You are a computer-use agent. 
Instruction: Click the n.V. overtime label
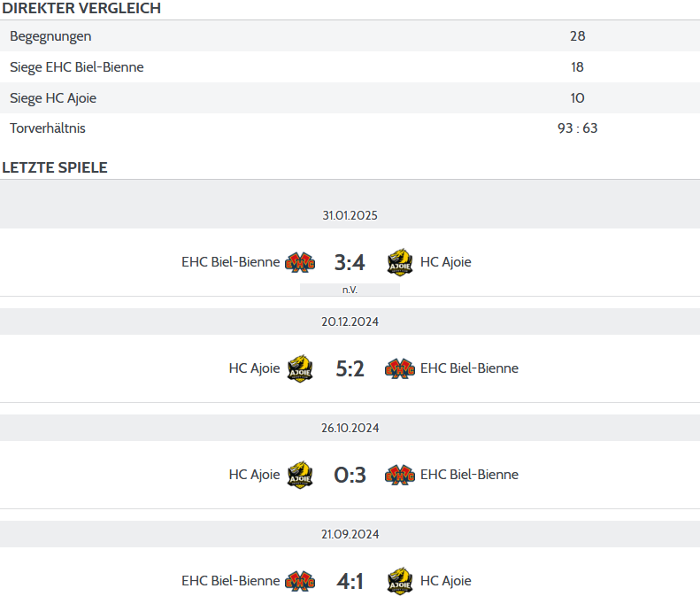pos(350,290)
